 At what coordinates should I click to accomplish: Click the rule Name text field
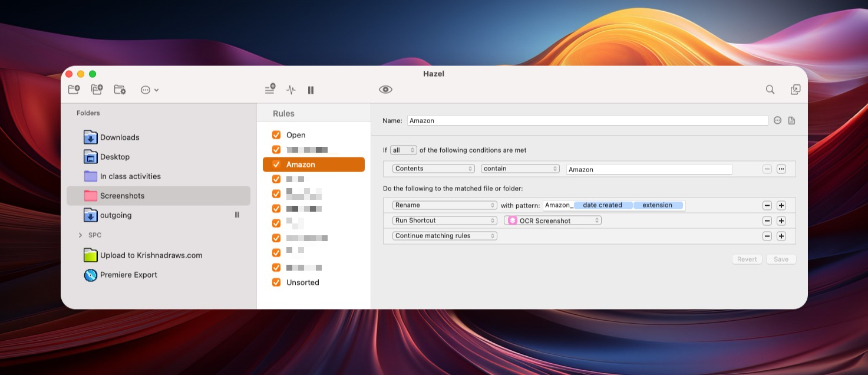(x=587, y=120)
